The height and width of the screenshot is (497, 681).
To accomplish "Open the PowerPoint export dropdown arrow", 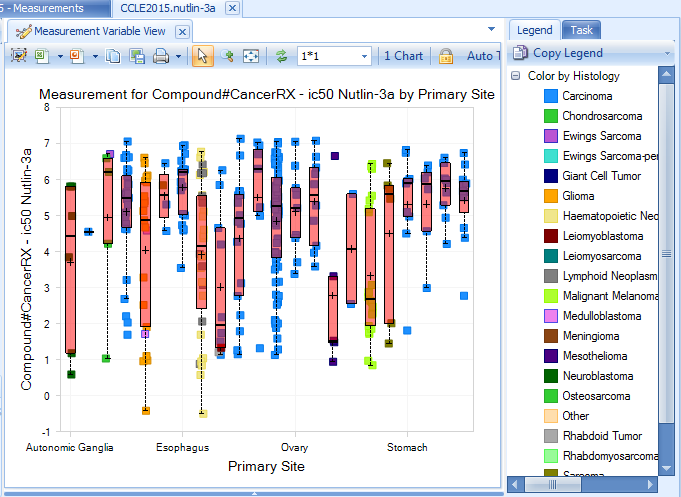I will [x=95, y=56].
